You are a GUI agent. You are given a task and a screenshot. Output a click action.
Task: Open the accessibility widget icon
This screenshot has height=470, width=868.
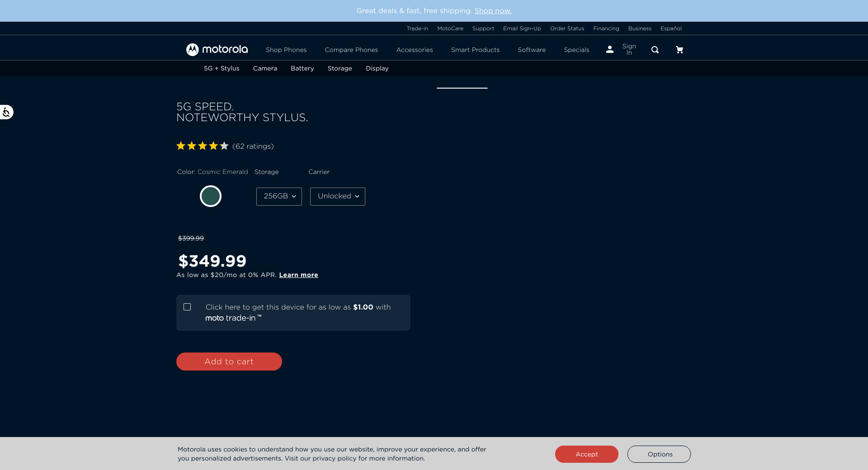pyautogui.click(x=6, y=112)
